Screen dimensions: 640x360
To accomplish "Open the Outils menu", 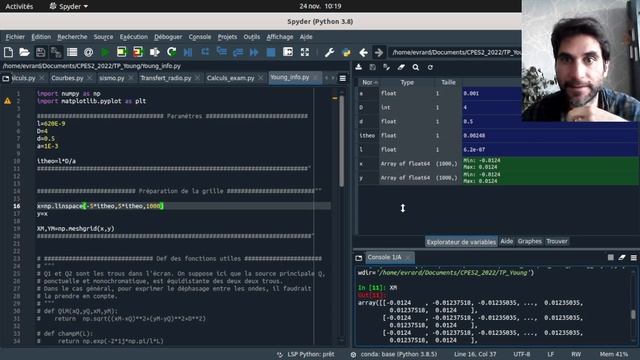I will (x=251, y=37).
